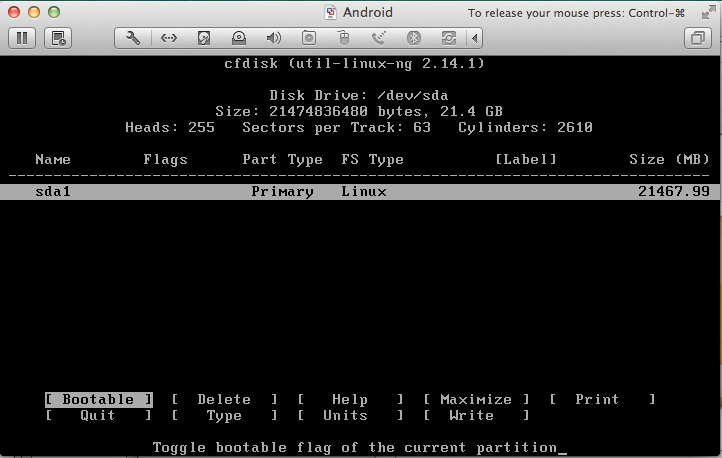Open virtual machine settings wrench icon
The height and width of the screenshot is (458, 722).
(133, 38)
